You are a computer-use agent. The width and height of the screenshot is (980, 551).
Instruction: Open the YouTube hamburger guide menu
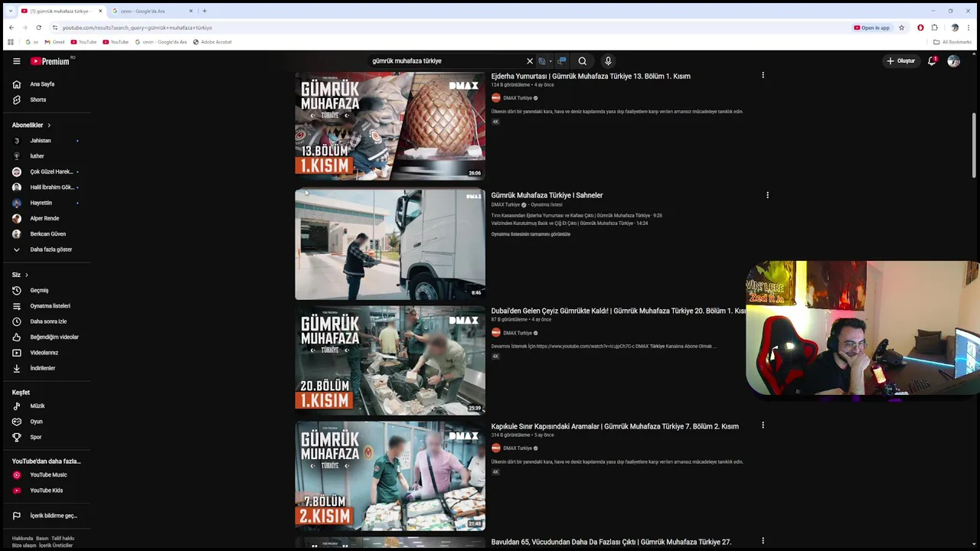(x=16, y=61)
